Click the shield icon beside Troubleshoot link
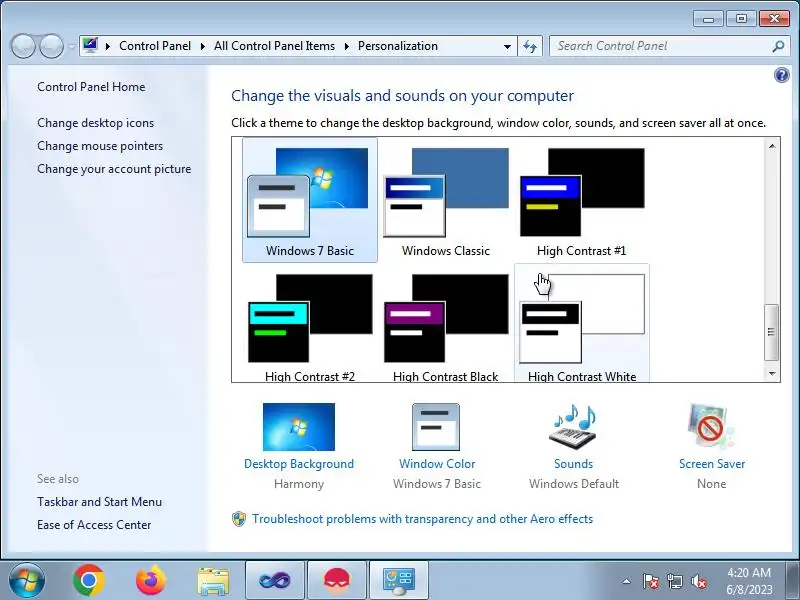800x600 pixels. click(x=239, y=519)
